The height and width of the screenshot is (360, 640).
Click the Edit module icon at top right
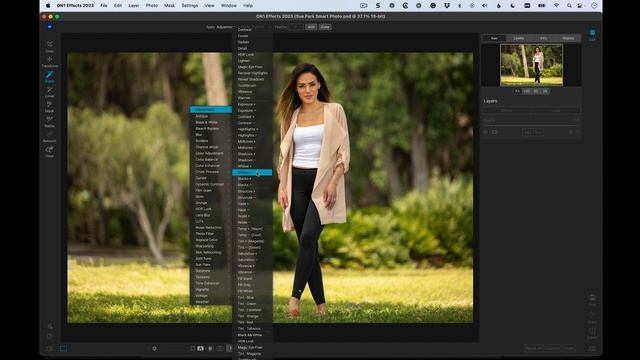592,35
